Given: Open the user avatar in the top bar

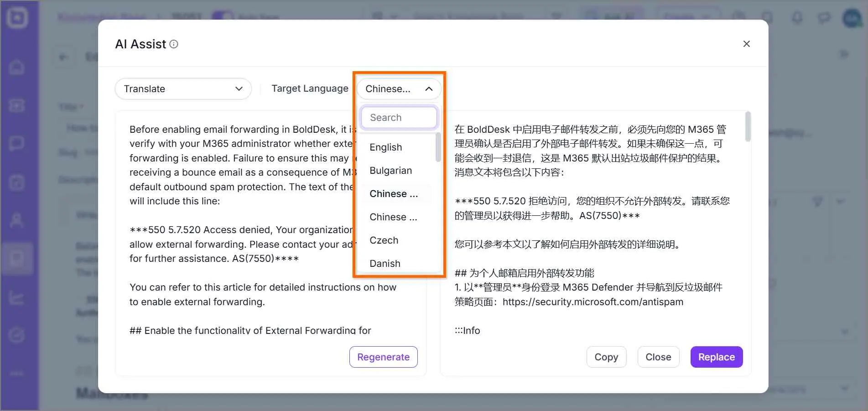Looking at the screenshot, I should pyautogui.click(x=852, y=18).
